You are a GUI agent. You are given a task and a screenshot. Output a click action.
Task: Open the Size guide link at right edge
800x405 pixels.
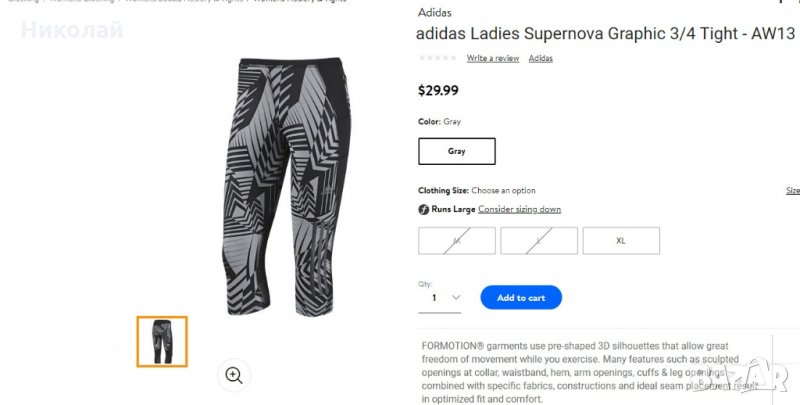click(793, 190)
